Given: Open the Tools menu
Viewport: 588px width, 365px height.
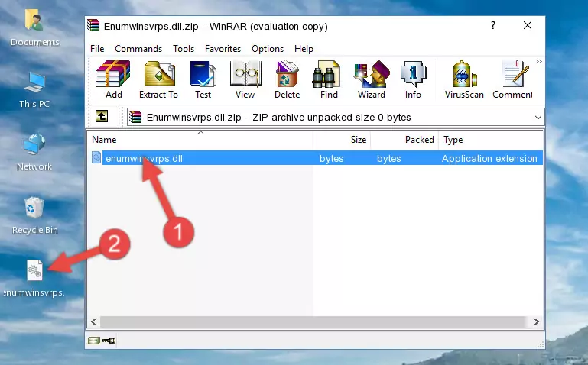Looking at the screenshot, I should [184, 49].
